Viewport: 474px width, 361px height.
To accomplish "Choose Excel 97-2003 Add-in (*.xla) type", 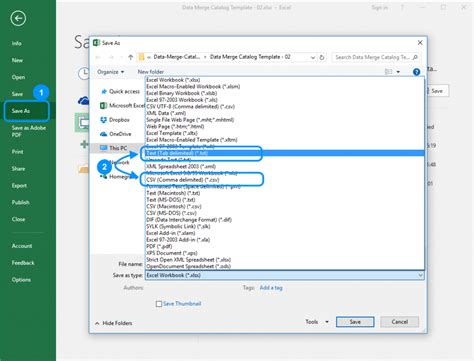I will click(x=285, y=240).
